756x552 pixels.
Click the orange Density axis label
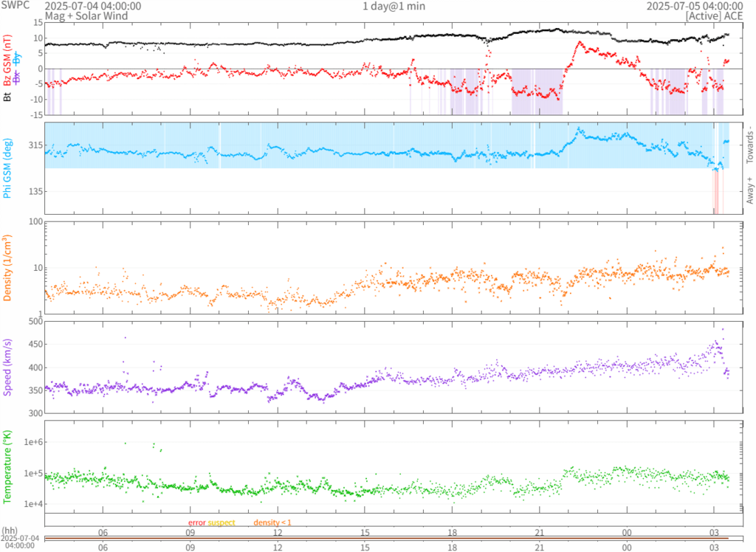[x=8, y=267]
